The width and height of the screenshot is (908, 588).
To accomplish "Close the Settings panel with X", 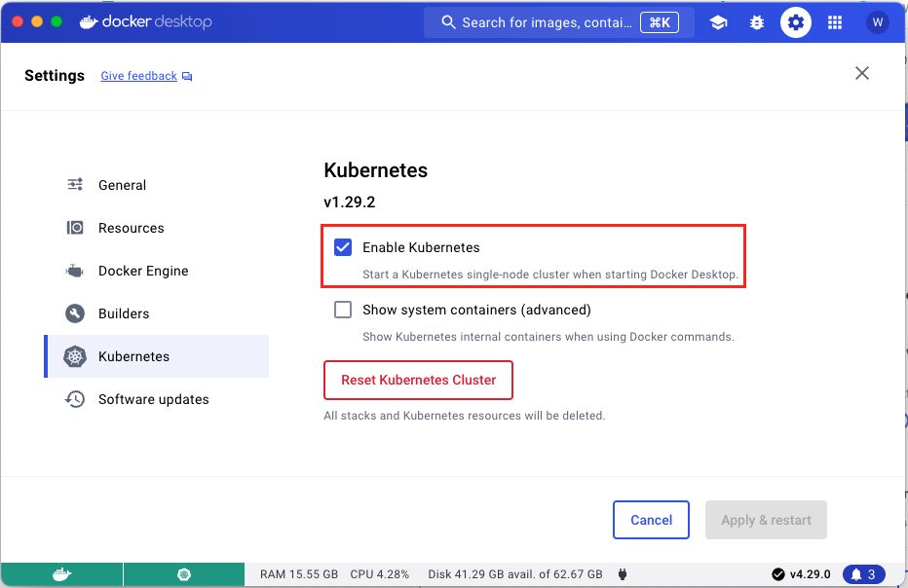I will [861, 73].
